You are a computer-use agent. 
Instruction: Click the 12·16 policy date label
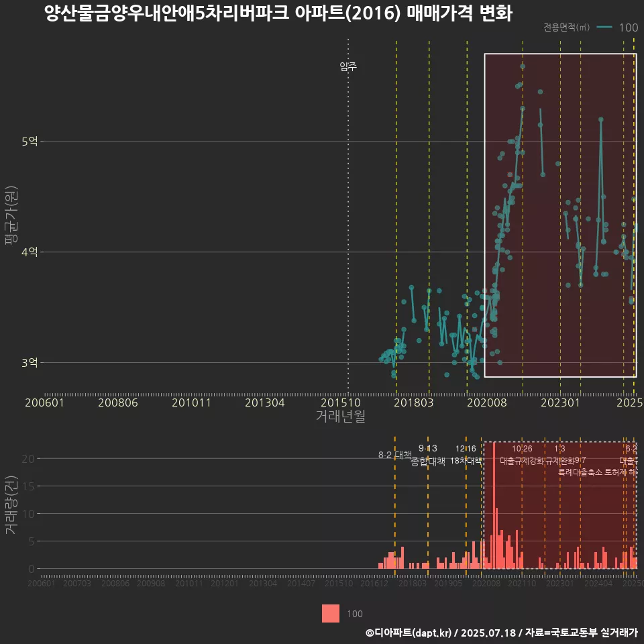click(466, 449)
